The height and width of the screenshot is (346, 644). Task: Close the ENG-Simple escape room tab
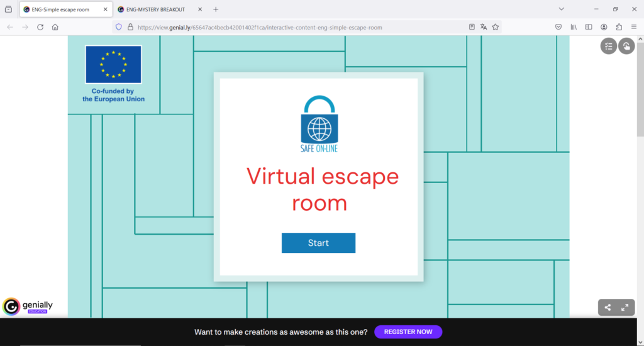coord(105,9)
